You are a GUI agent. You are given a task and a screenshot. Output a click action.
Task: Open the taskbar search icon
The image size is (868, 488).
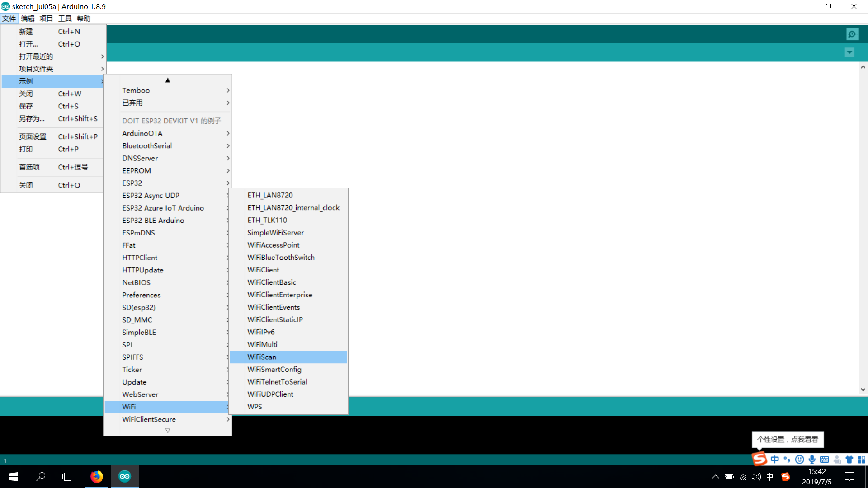click(41, 476)
